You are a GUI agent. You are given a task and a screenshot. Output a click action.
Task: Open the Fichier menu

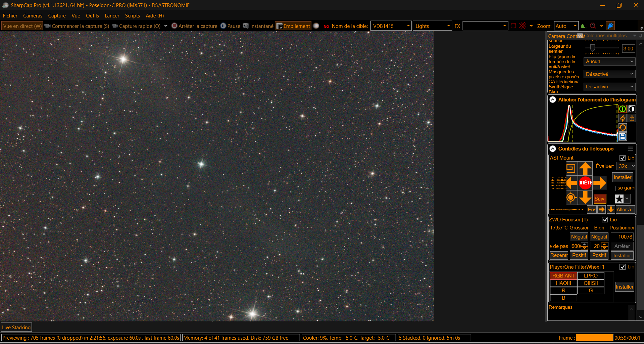coord(10,16)
